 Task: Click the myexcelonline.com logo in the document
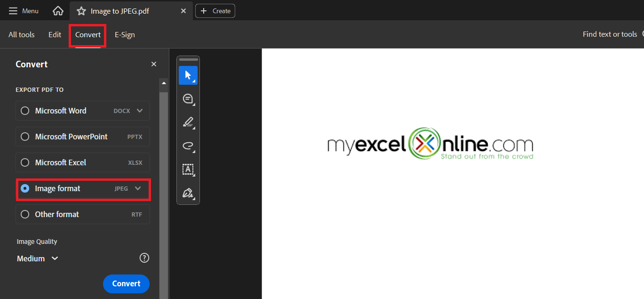(x=430, y=143)
